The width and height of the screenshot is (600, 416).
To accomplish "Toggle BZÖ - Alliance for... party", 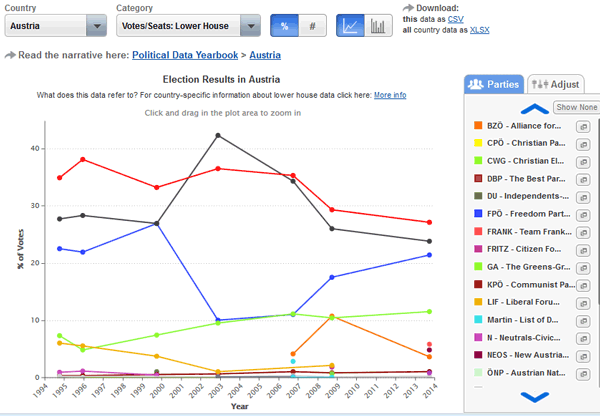I will pyautogui.click(x=524, y=126).
